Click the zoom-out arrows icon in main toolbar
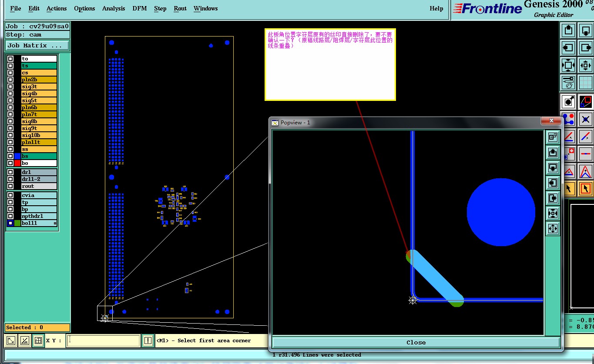This screenshot has height=364, width=594. tap(568, 66)
